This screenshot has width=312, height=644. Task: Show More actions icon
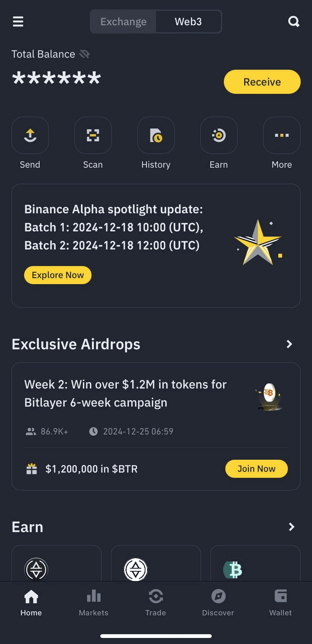[281, 135]
